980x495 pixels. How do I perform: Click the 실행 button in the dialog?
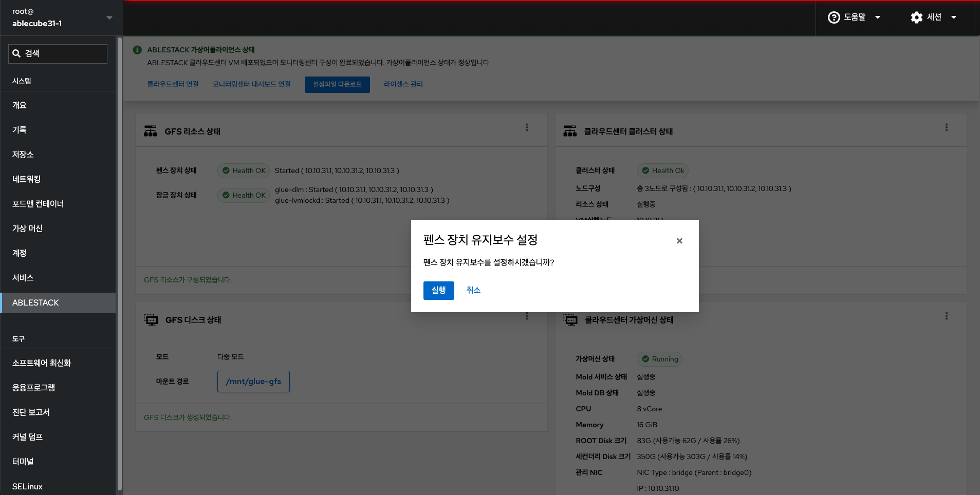pyautogui.click(x=438, y=290)
